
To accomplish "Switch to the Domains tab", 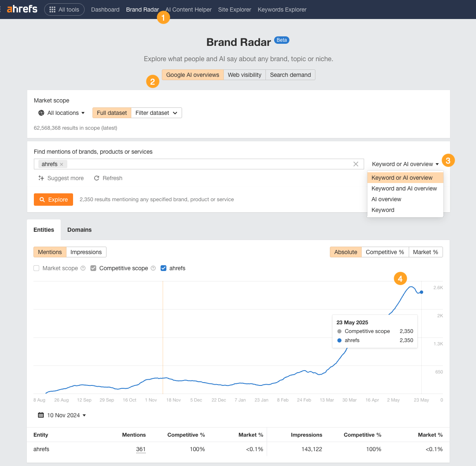I will [79, 229].
